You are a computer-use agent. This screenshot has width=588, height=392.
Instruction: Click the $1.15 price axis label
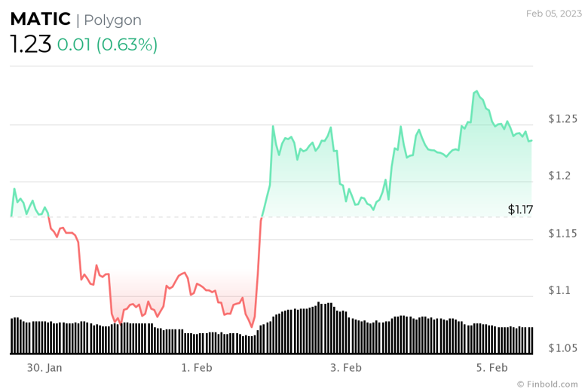tap(562, 234)
